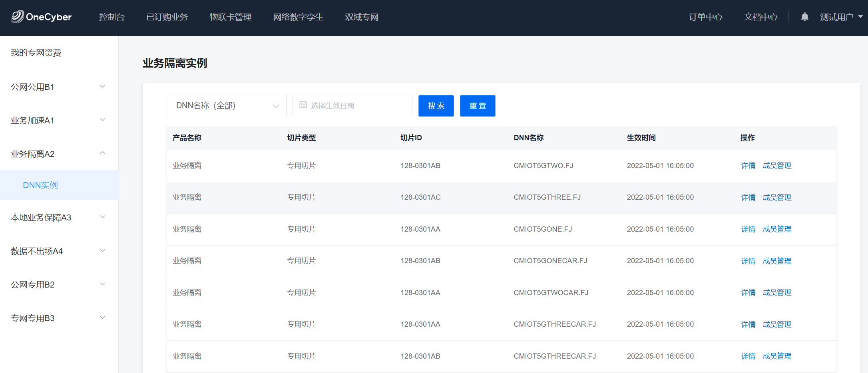Open the 测试用户 account dropdown
Screen dimensions: 868x373
[x=841, y=17]
